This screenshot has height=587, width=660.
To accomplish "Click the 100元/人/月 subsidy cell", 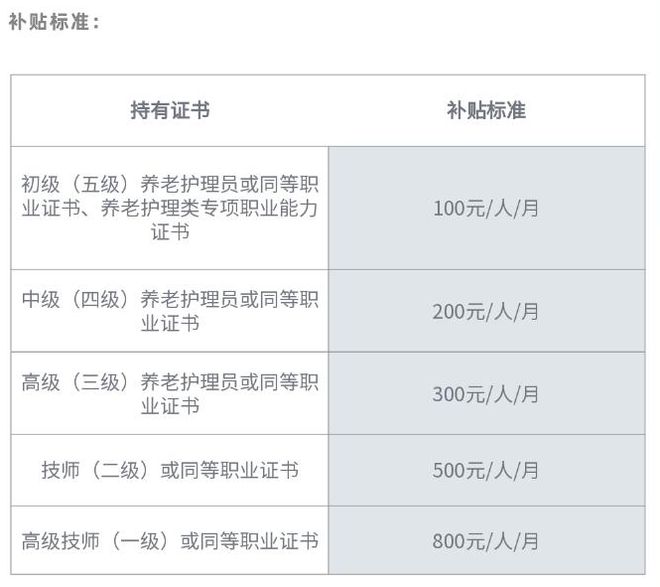I will [x=486, y=208].
